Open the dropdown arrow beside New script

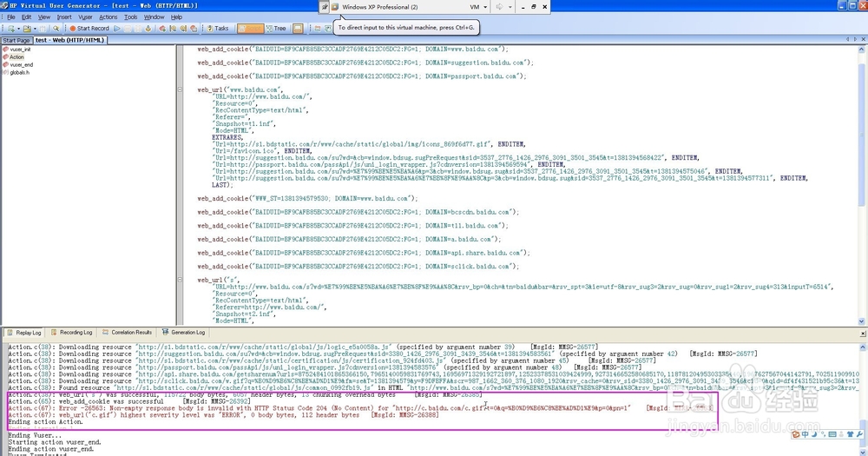pyautogui.click(x=19, y=29)
